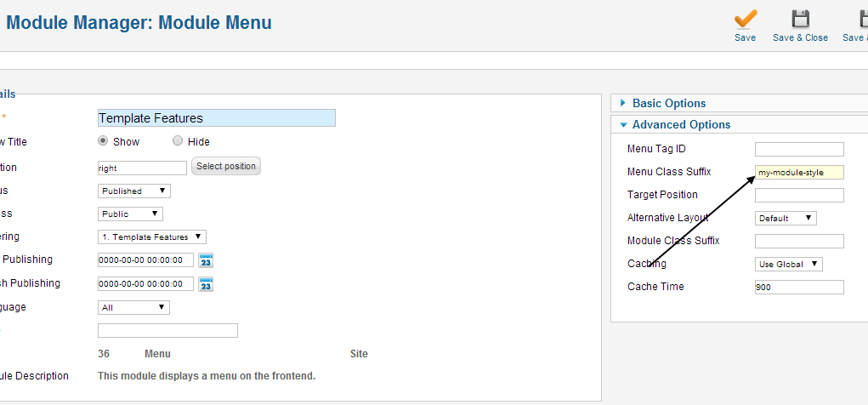Open the Finish Publishing calendar icon
Viewport: 868px width, 405px height.
click(x=206, y=284)
